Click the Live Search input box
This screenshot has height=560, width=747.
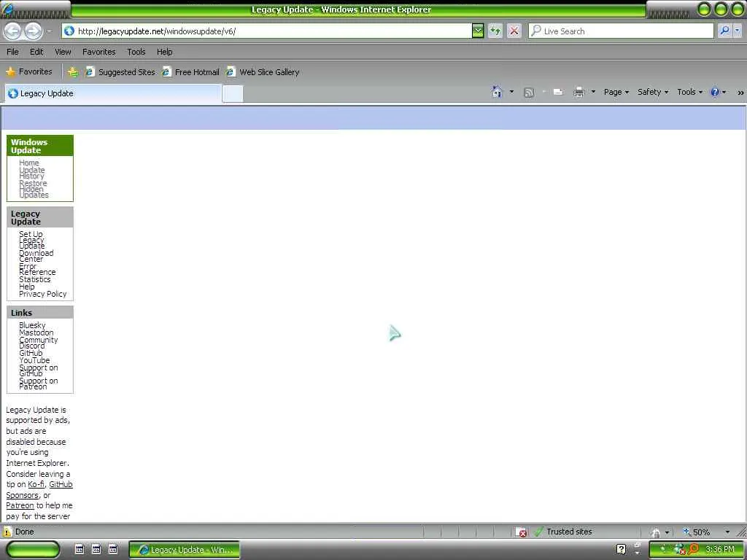click(622, 31)
